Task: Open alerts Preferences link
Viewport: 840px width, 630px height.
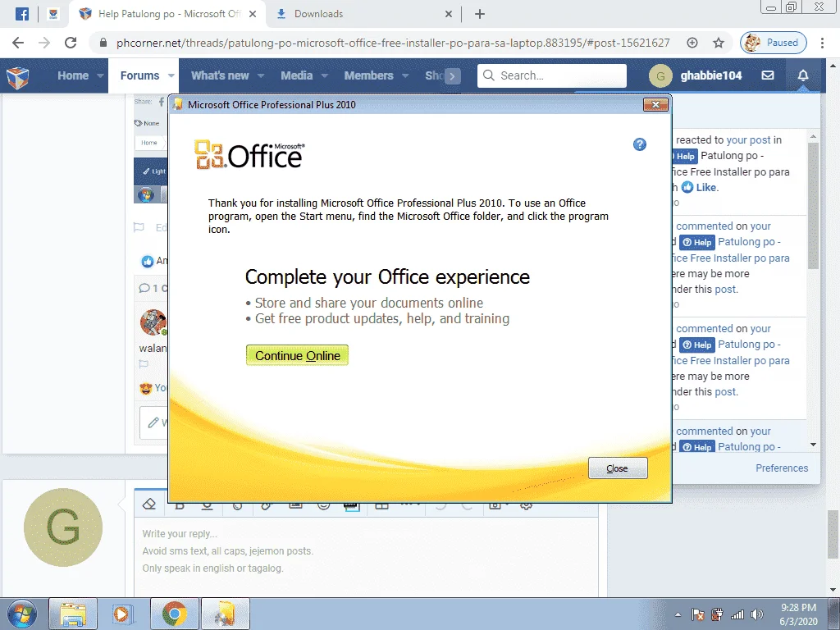Action: 782,468
